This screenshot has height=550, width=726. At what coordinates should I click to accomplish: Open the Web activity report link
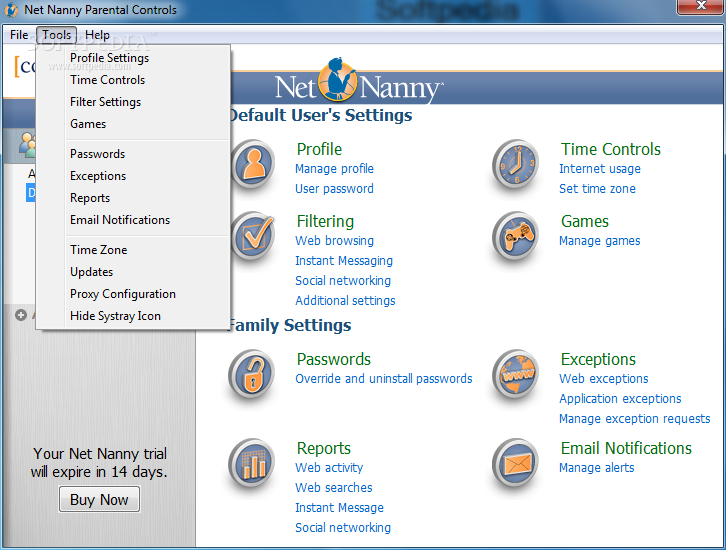(x=329, y=468)
